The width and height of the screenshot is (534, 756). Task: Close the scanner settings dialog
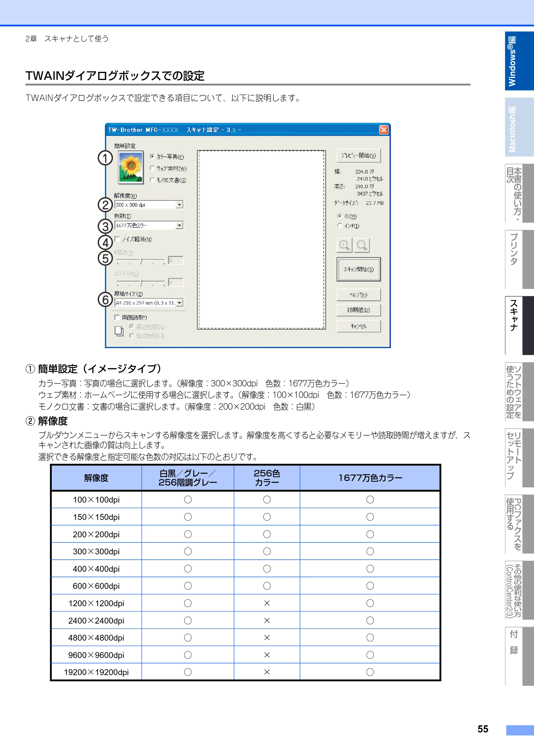[x=383, y=130]
